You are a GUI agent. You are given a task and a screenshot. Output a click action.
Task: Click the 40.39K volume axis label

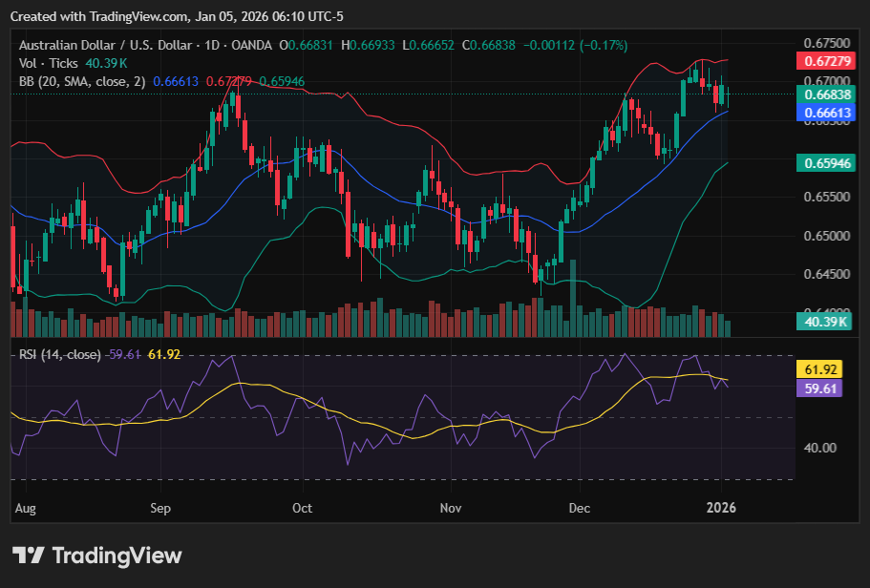tap(824, 321)
